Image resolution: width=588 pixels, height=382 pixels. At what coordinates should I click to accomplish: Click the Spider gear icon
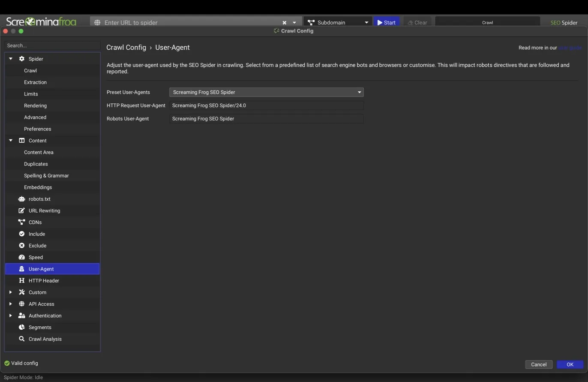(21, 59)
